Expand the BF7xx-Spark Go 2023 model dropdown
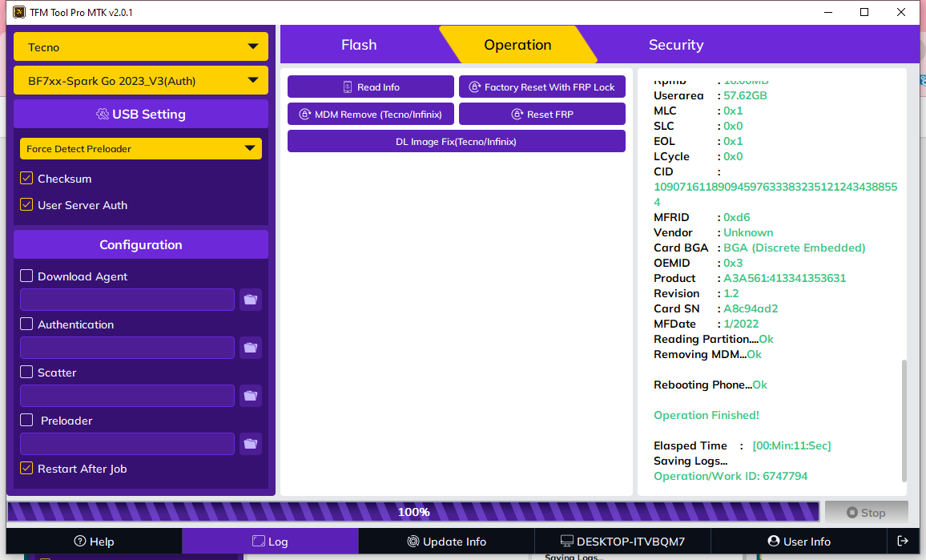 (140, 80)
